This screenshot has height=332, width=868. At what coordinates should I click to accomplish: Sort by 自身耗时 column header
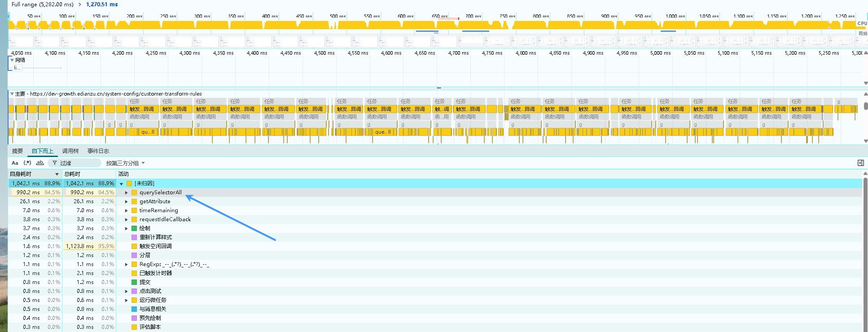coord(35,174)
